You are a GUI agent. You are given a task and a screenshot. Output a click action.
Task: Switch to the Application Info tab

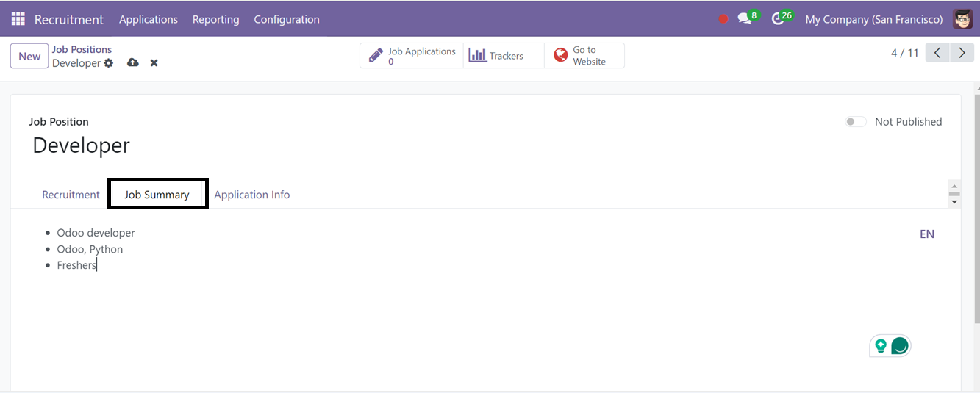coord(252,195)
